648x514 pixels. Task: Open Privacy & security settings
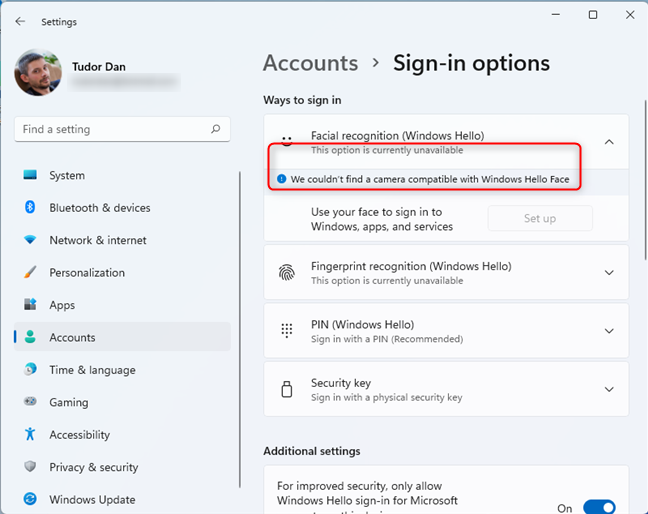122,467
